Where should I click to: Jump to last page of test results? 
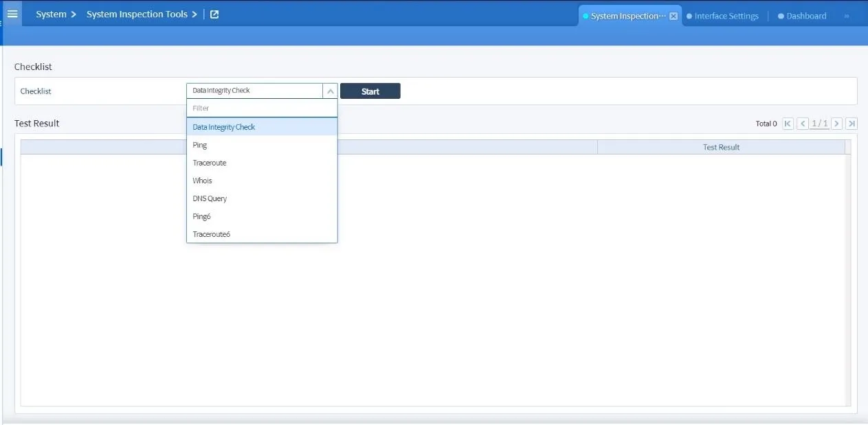[852, 124]
